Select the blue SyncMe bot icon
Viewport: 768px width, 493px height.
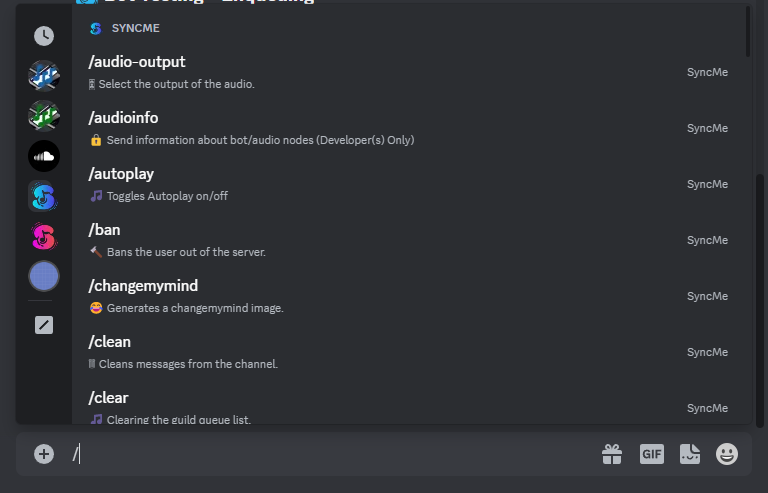pyautogui.click(x=44, y=196)
